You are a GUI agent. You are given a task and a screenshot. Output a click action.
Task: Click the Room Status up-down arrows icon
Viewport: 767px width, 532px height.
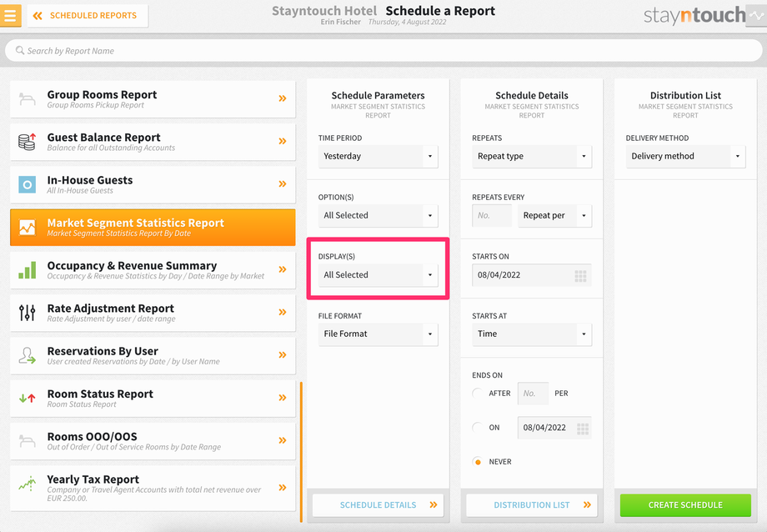[x=28, y=399]
